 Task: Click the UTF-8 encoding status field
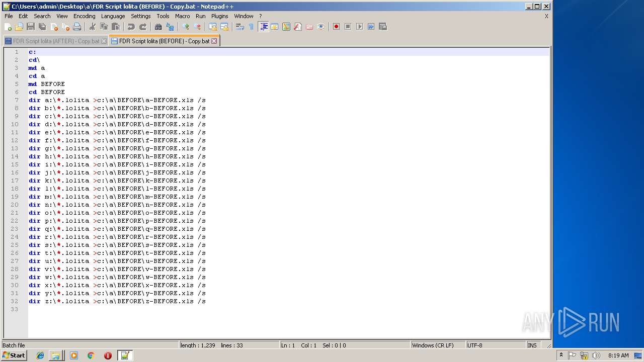(x=496, y=345)
